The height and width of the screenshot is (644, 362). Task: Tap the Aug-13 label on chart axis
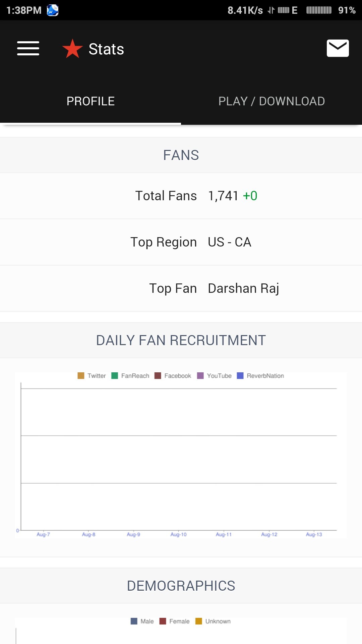click(x=314, y=534)
